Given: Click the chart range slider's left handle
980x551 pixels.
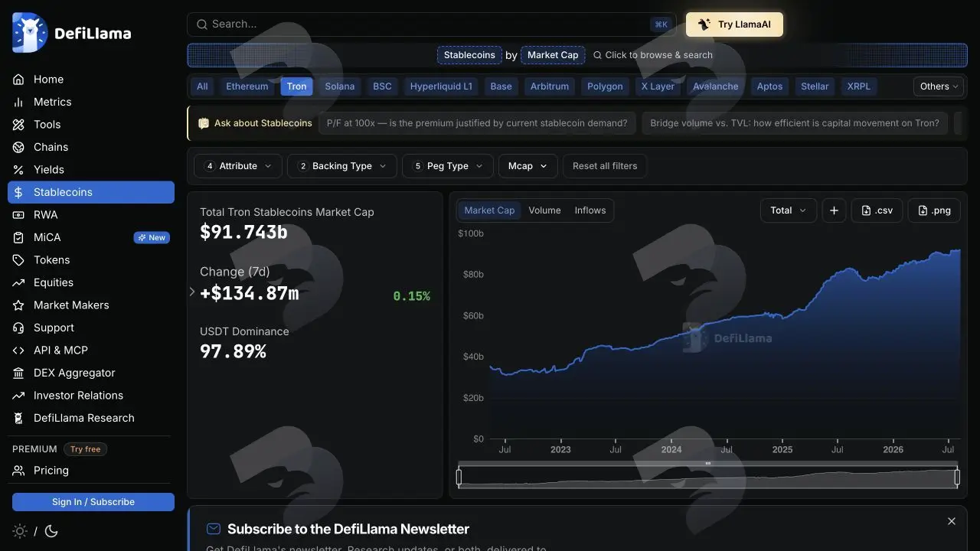Looking at the screenshot, I should click(459, 478).
